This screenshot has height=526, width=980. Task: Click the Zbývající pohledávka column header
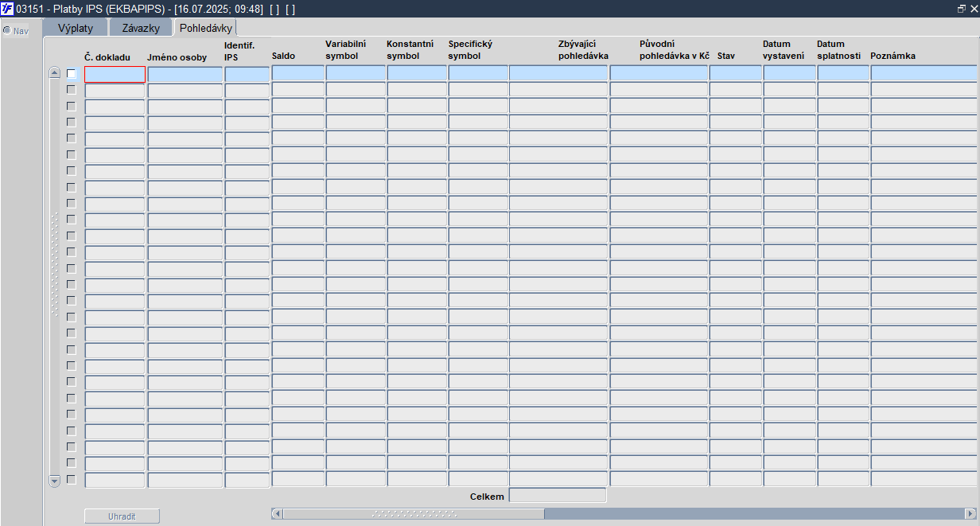pos(583,50)
